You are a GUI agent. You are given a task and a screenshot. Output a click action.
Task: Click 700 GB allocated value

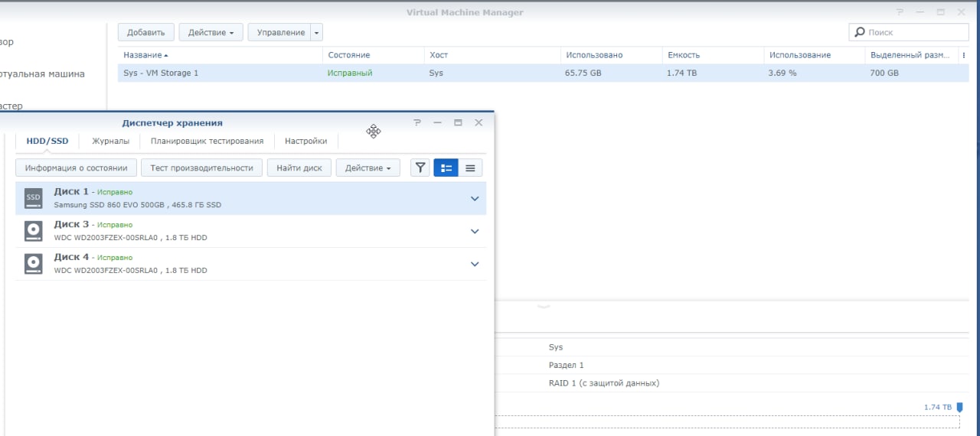[x=884, y=73]
